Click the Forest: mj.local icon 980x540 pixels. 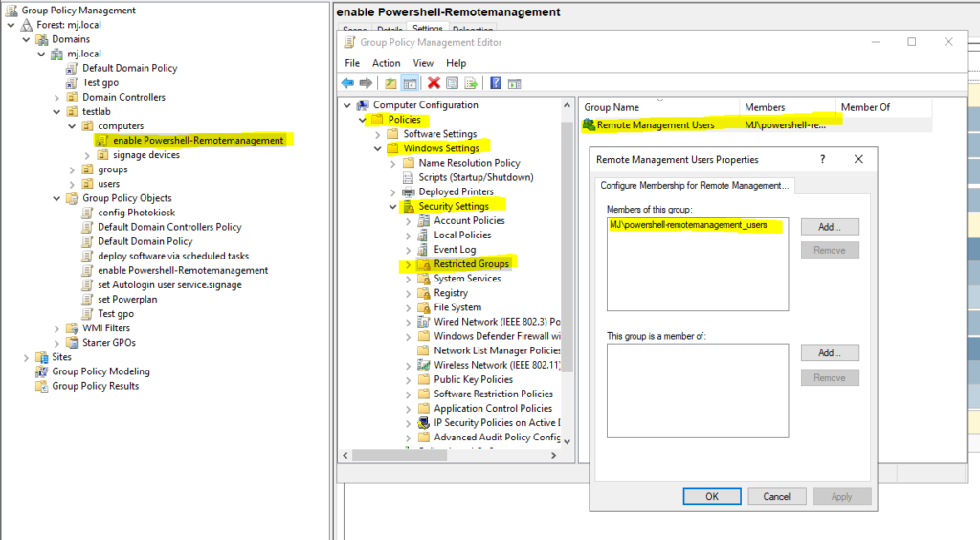tap(27, 25)
